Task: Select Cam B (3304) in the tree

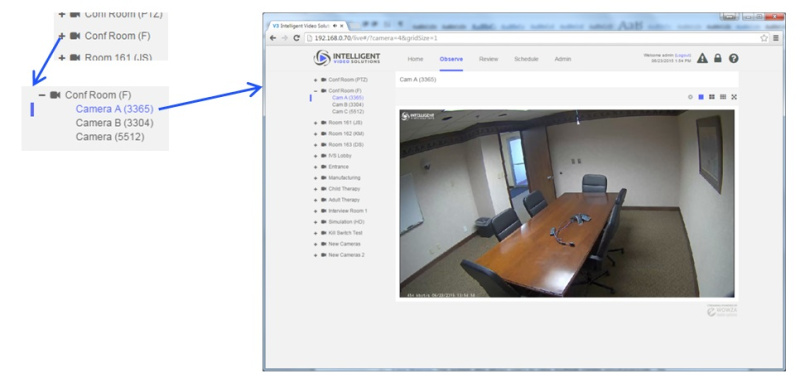Action: [348, 105]
